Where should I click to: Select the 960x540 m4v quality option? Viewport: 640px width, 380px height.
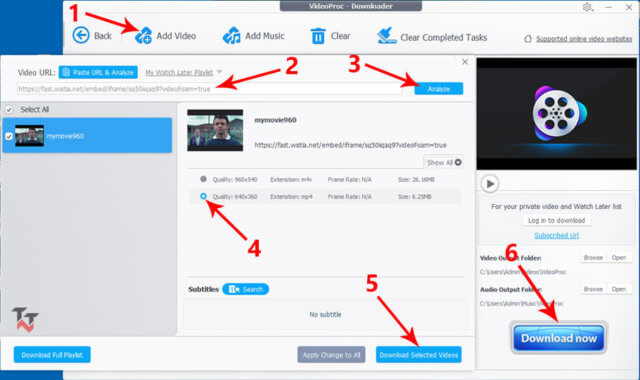203,179
